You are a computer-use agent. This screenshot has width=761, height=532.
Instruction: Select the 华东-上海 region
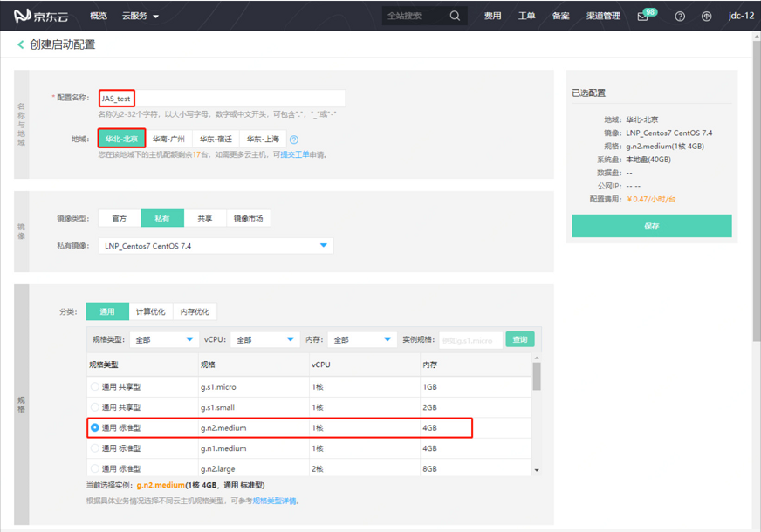click(263, 139)
